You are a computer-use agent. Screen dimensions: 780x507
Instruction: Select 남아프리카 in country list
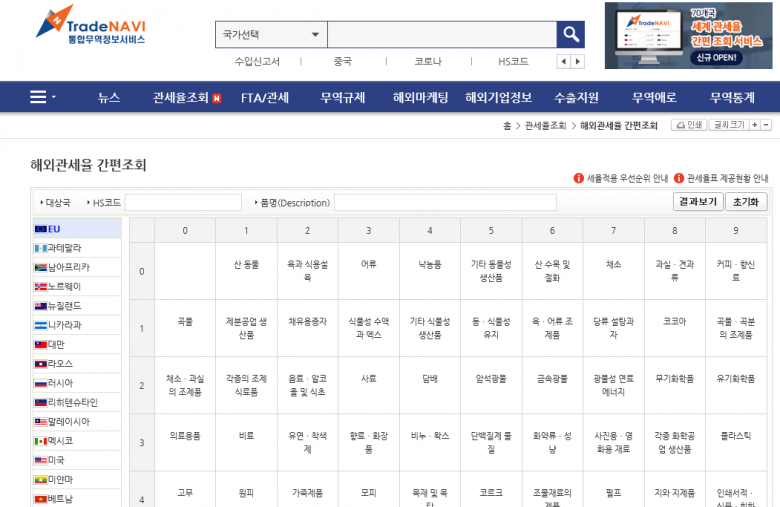[x=77, y=267]
